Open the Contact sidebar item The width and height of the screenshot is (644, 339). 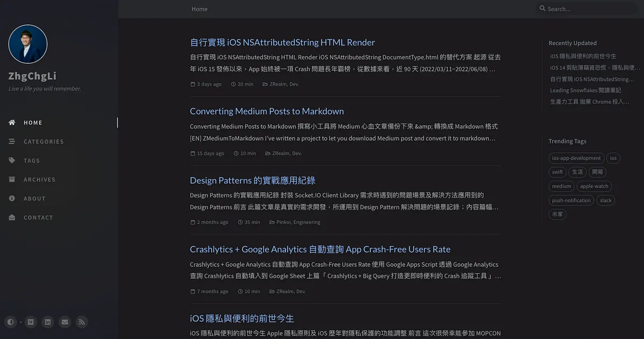tap(38, 217)
